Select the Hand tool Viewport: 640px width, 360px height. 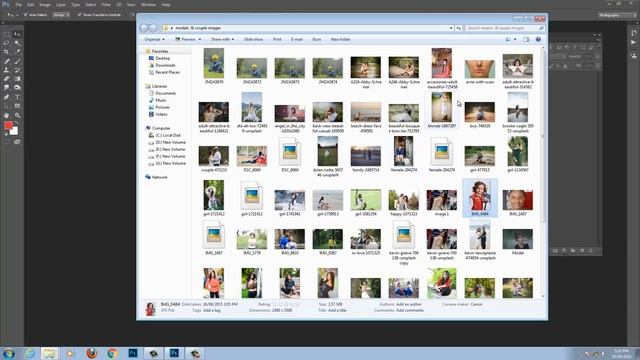pos(7,116)
